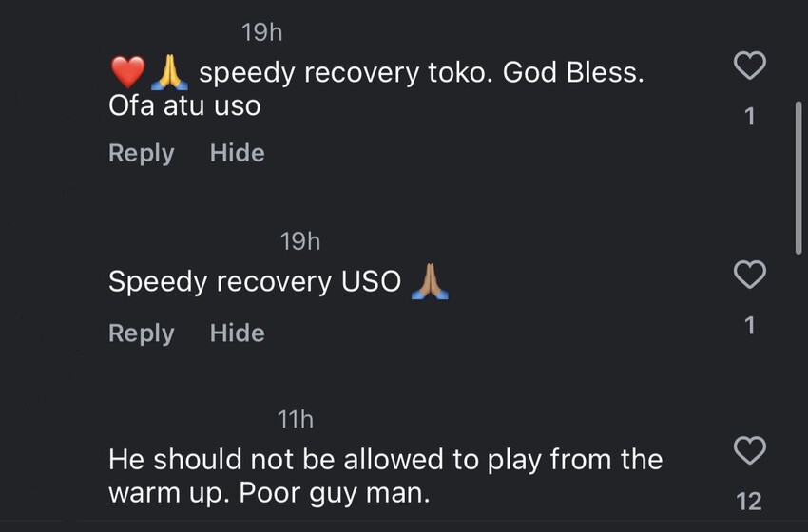Open the 12 likes on the "Poor guy man" comment
The height and width of the screenshot is (532, 808).
750,501
